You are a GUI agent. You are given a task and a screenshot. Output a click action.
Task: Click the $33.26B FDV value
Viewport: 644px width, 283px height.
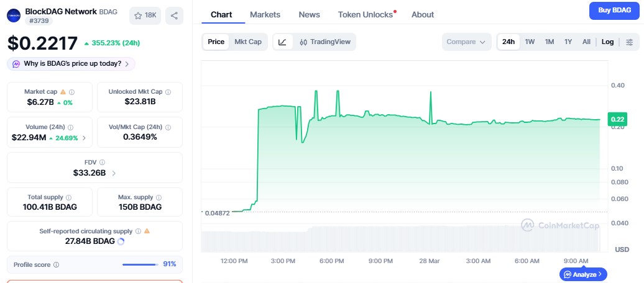[89, 173]
